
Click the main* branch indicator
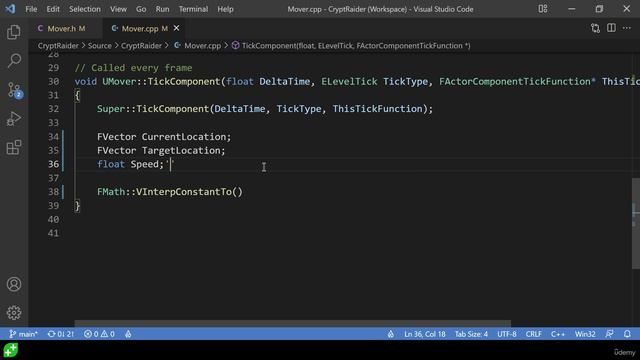click(23, 334)
